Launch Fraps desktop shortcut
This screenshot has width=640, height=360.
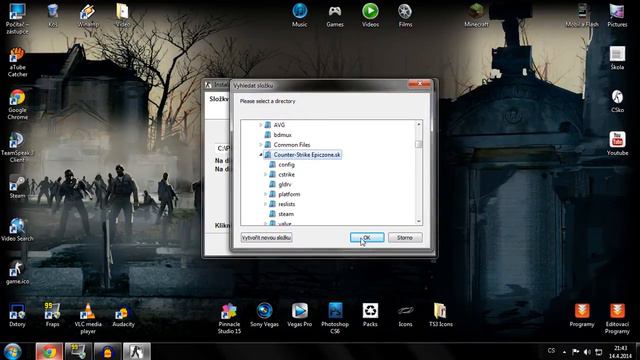tap(52, 315)
